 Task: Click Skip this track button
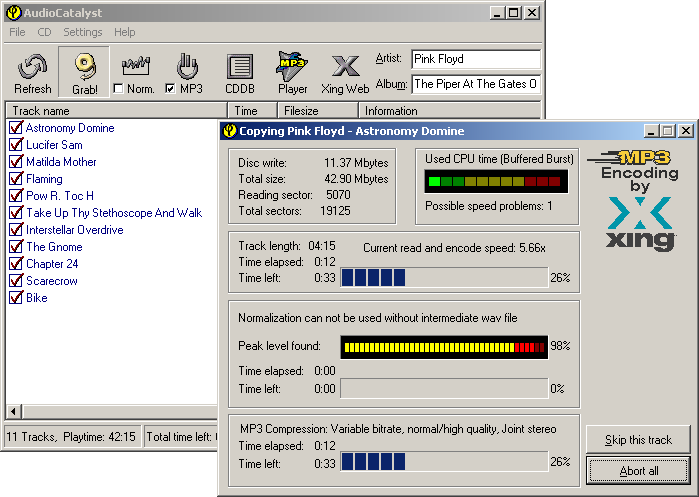[638, 439]
